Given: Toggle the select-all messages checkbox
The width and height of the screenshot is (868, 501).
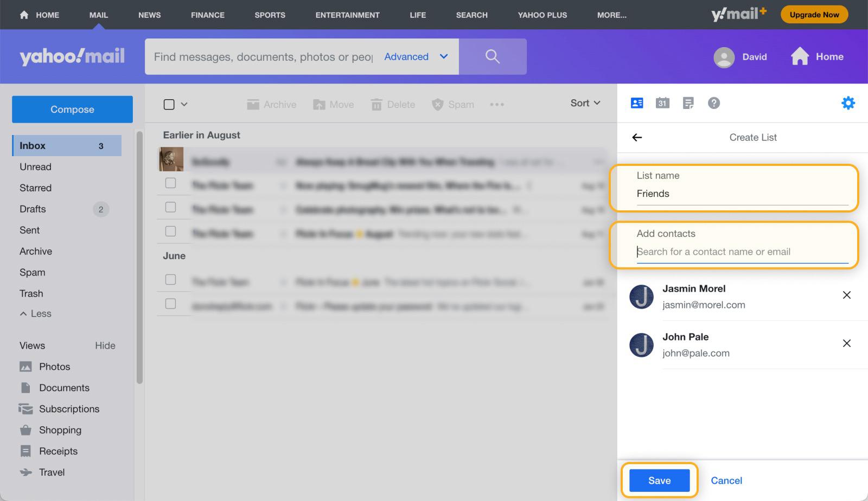Looking at the screenshot, I should 169,104.
